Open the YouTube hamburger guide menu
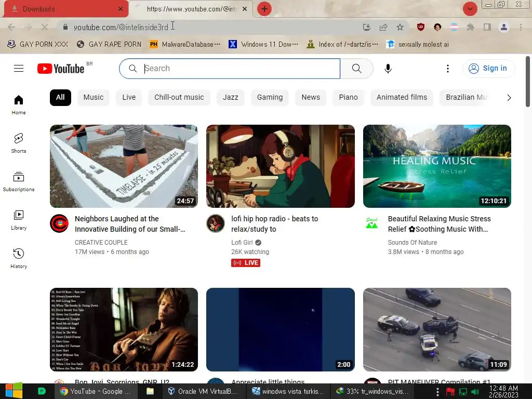The image size is (532, 399). [x=19, y=69]
